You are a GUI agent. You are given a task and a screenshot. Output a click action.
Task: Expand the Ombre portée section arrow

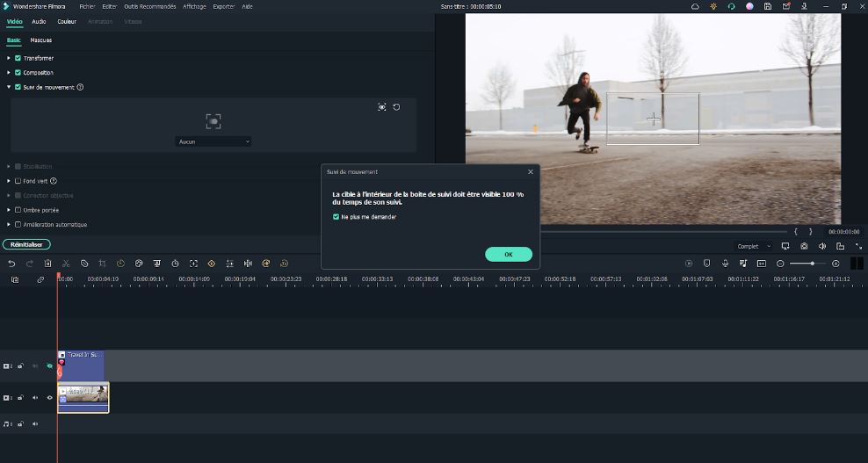tap(8, 210)
